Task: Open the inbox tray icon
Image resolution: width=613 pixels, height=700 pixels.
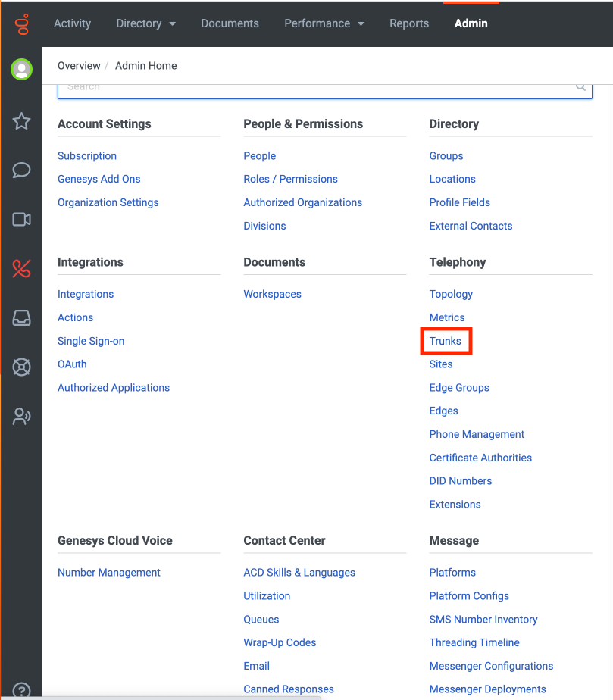Action: [x=21, y=318]
